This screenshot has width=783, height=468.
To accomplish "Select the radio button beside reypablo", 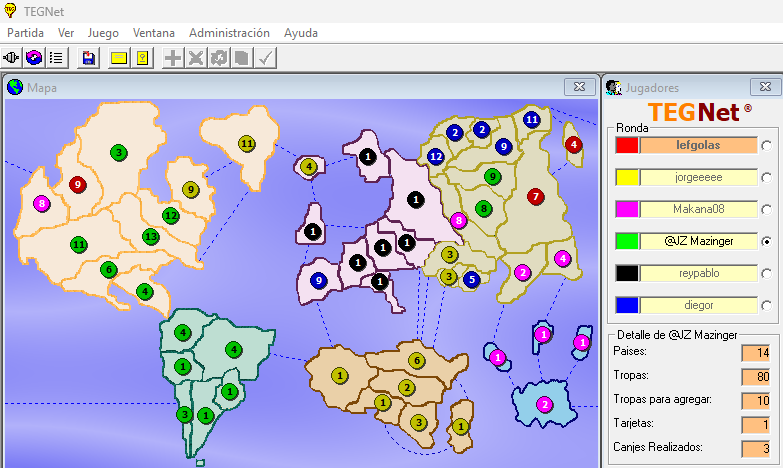I will tap(766, 273).
